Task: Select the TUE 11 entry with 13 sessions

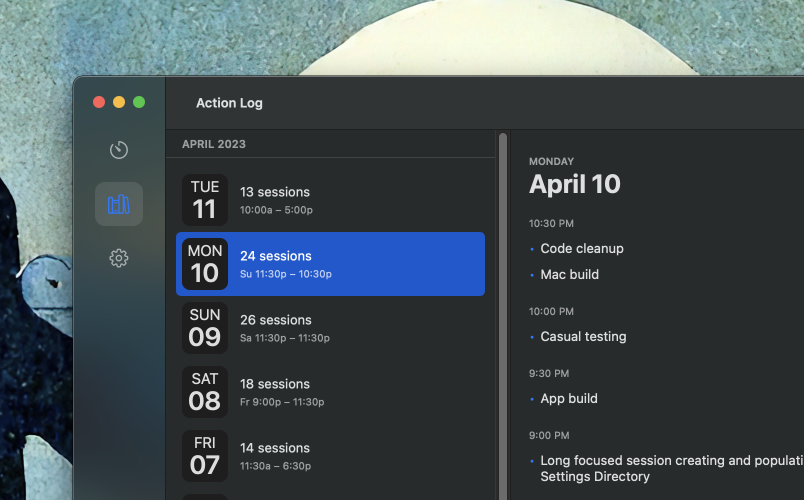Action: [x=330, y=200]
